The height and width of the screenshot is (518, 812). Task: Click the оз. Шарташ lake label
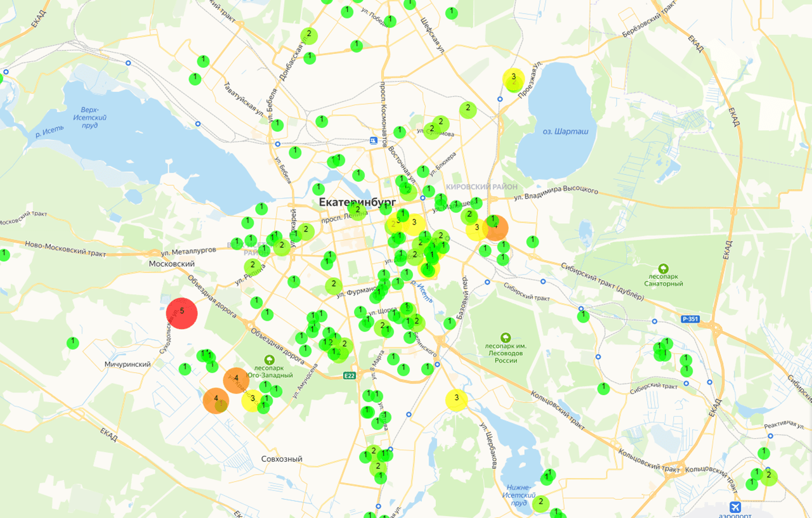coord(566,131)
